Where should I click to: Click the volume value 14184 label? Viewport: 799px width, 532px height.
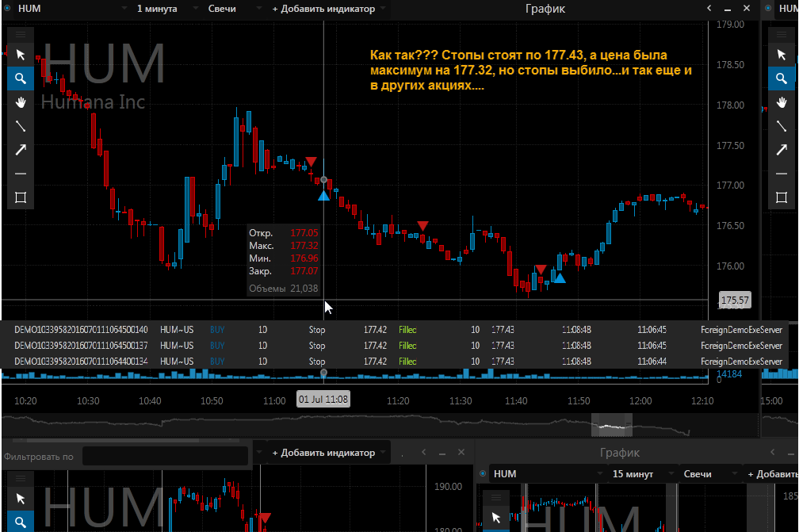(x=729, y=374)
